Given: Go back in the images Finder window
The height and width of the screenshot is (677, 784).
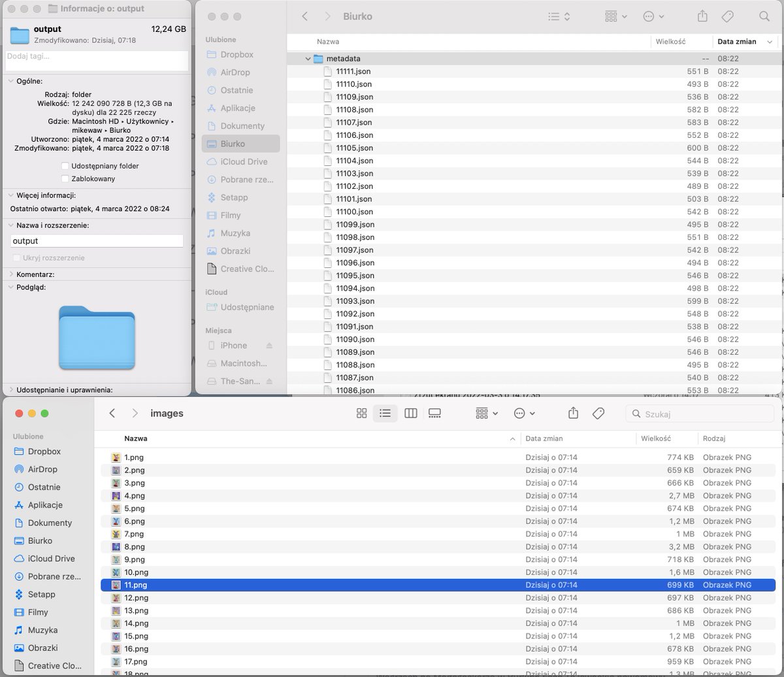Looking at the screenshot, I should pos(112,413).
